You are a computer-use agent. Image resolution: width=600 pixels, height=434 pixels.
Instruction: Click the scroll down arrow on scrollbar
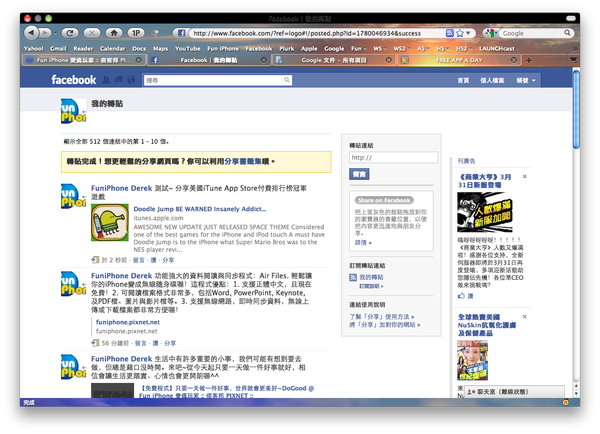576,394
